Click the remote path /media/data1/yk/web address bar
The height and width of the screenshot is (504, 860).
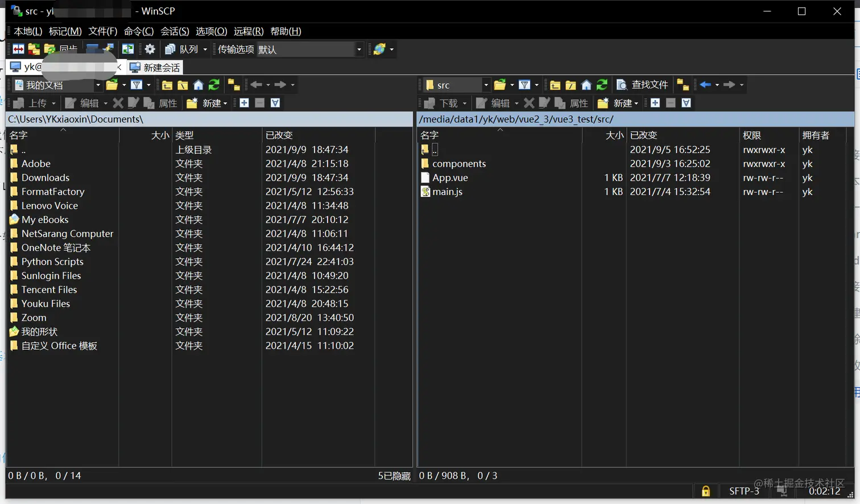point(635,119)
